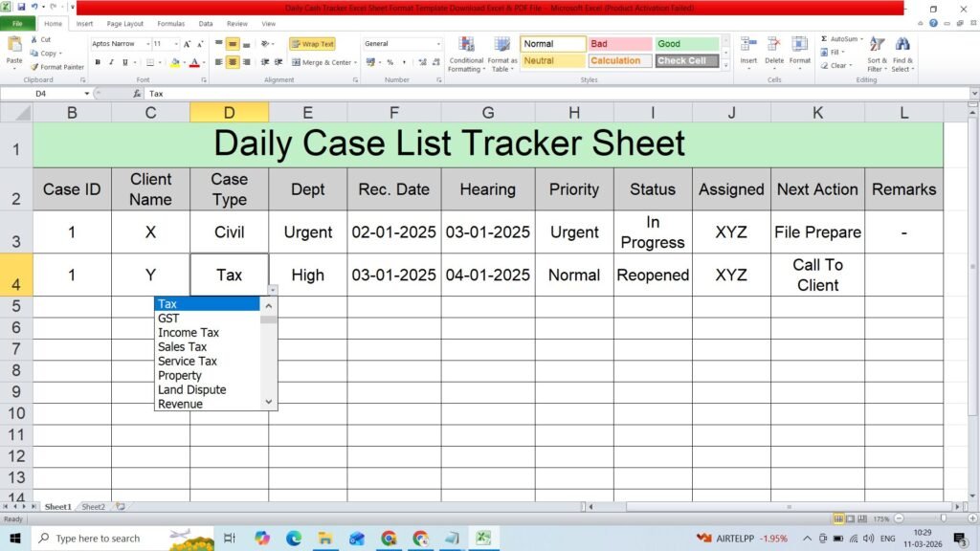This screenshot has height=551, width=980.
Task: Click the Save icon in Quick Access Toolbar
Action: coord(21,8)
